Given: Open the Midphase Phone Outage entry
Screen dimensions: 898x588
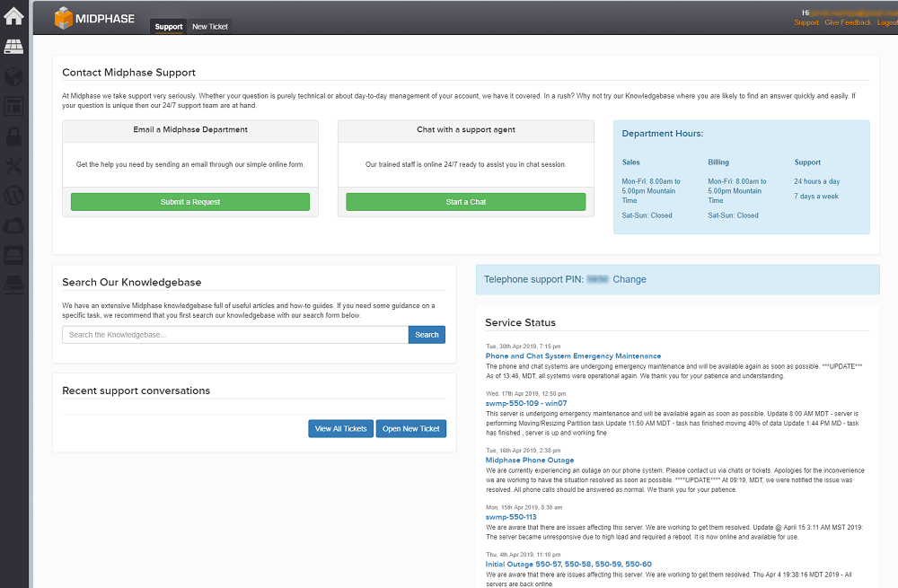Looking at the screenshot, I should 530,460.
